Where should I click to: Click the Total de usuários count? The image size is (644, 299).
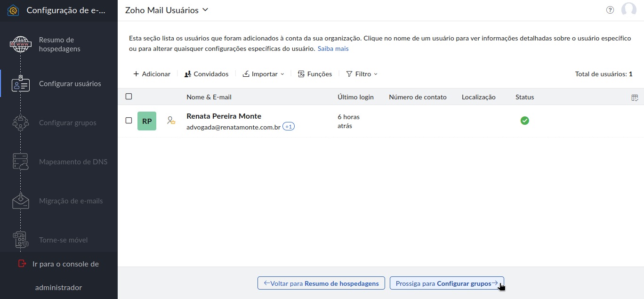point(604,74)
